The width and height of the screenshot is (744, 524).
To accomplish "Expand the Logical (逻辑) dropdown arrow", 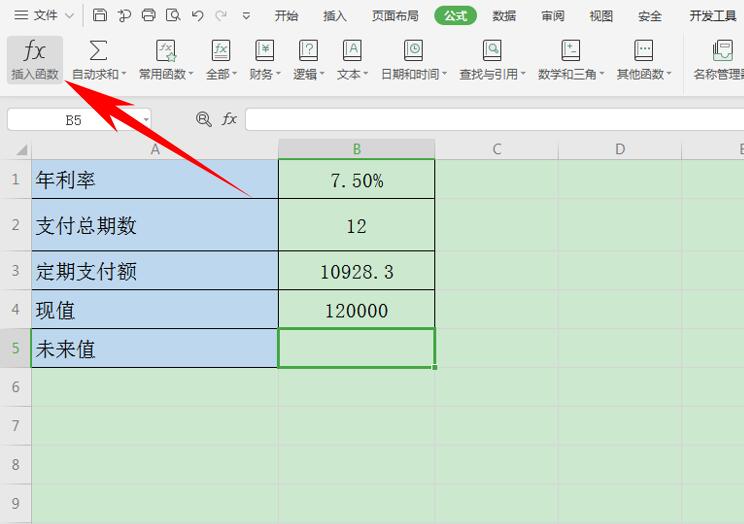I will point(322,74).
